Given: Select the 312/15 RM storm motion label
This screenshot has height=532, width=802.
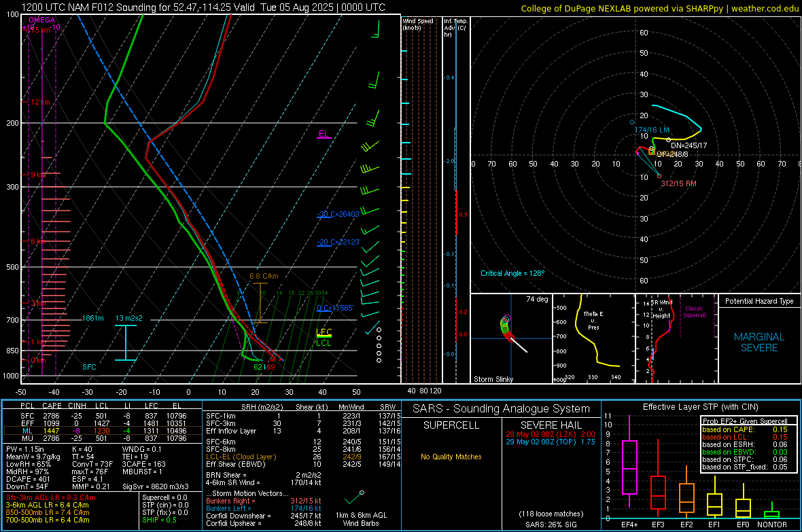Looking at the screenshot, I should tap(679, 183).
